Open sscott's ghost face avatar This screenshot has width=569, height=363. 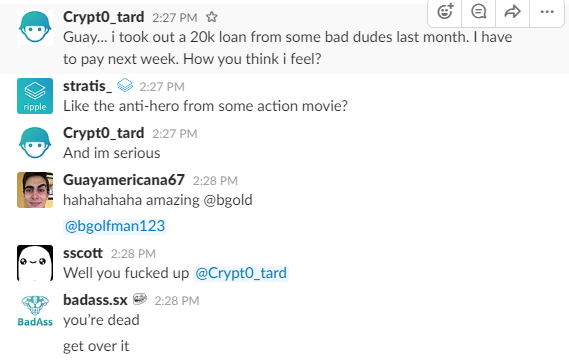coord(35,263)
